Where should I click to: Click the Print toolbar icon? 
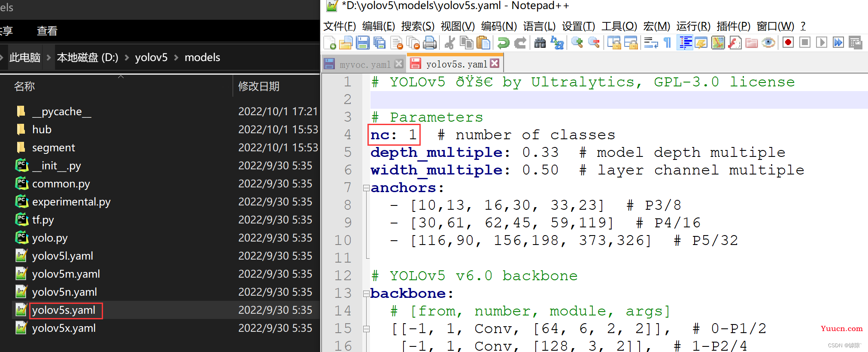(430, 43)
